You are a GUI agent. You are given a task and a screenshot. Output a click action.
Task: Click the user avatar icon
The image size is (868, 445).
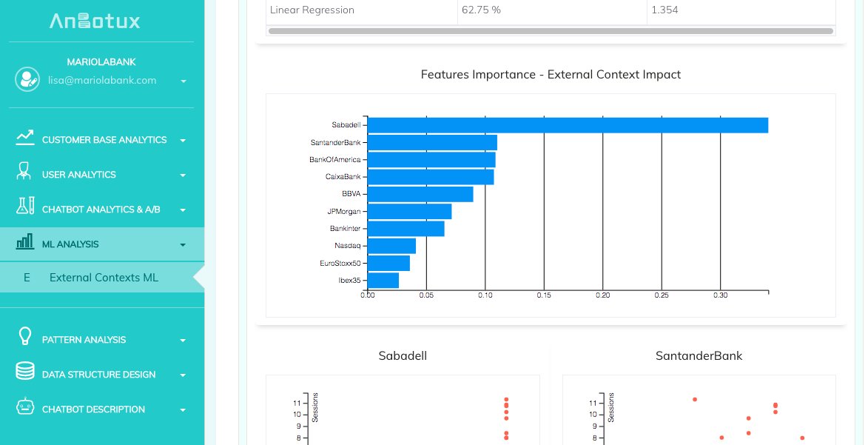pos(27,80)
